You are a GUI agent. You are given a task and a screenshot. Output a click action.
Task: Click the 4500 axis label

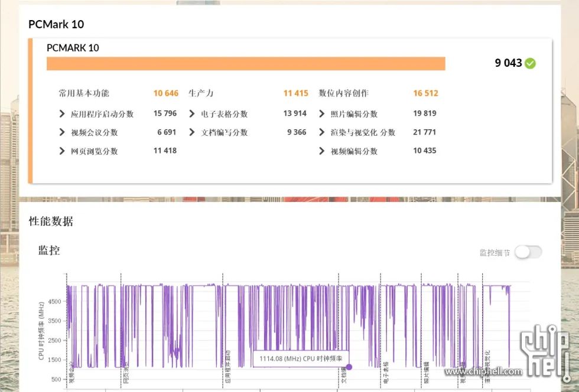coord(54,302)
